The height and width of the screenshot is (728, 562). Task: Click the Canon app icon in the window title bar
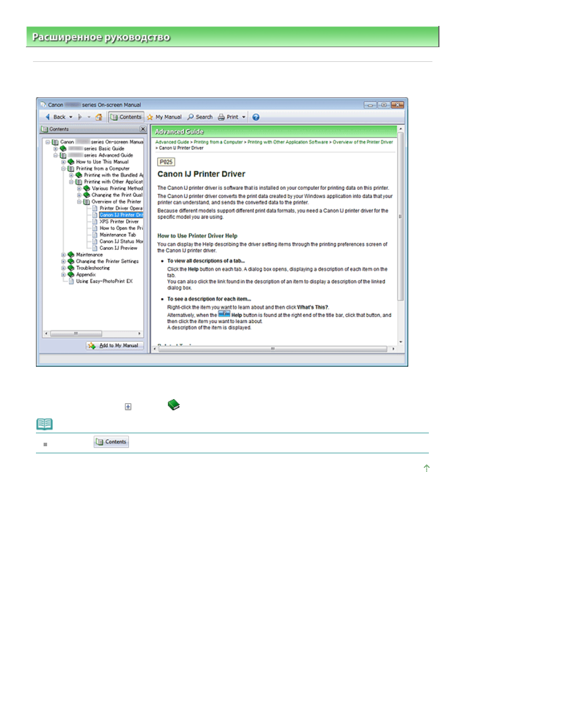(x=43, y=105)
